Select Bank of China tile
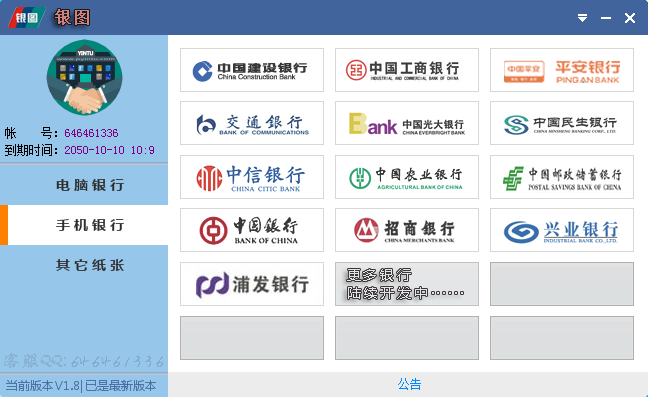 [x=252, y=230]
